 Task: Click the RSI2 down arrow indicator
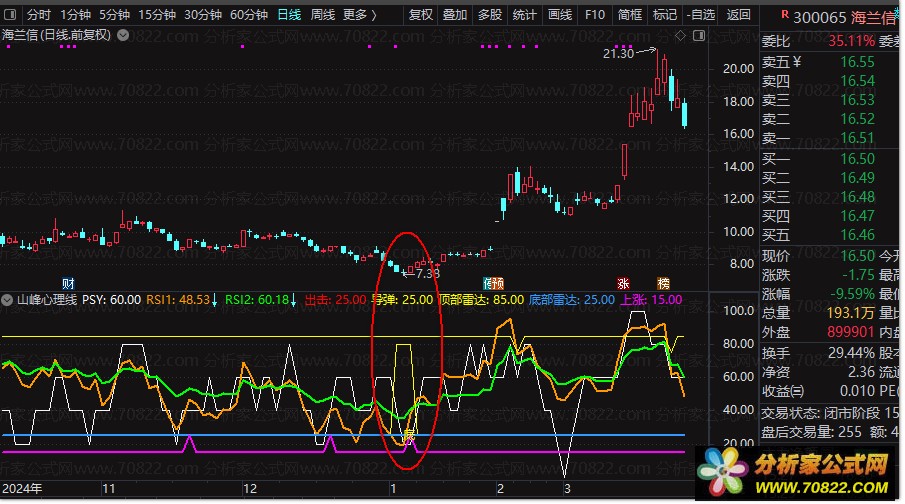[x=293, y=300]
